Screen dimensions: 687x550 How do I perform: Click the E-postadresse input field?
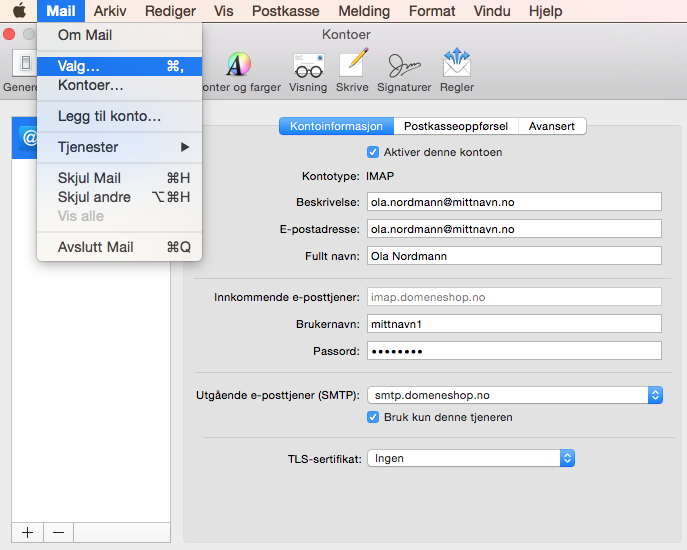pos(514,229)
